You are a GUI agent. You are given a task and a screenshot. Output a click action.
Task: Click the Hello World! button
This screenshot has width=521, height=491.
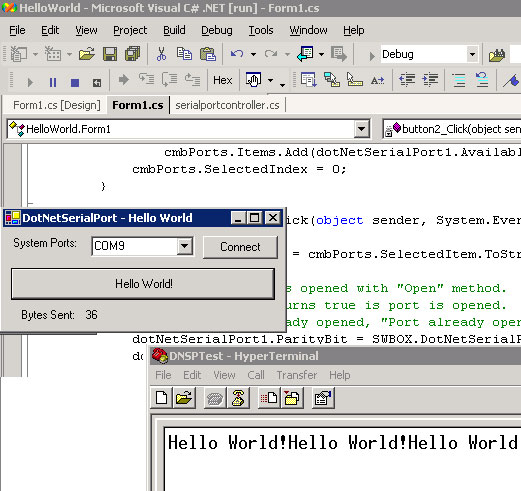(x=143, y=284)
